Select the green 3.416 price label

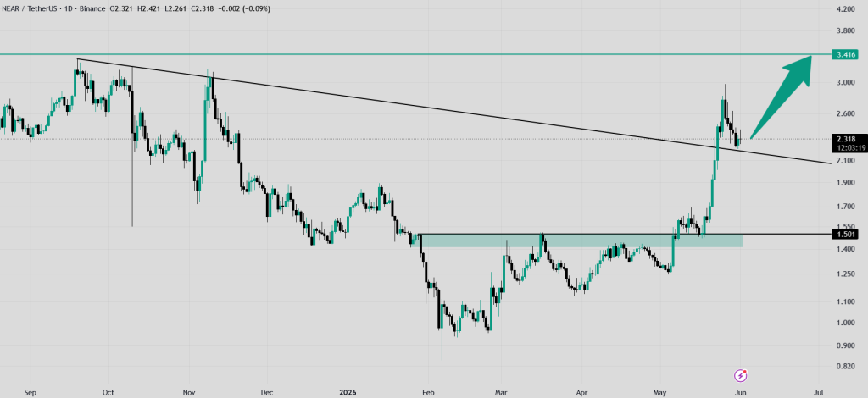(x=846, y=54)
